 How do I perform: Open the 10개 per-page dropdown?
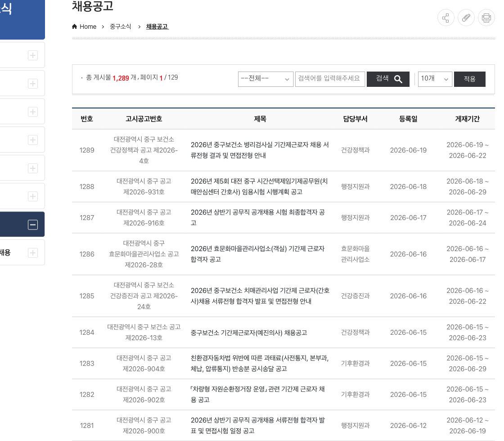pyautogui.click(x=435, y=79)
